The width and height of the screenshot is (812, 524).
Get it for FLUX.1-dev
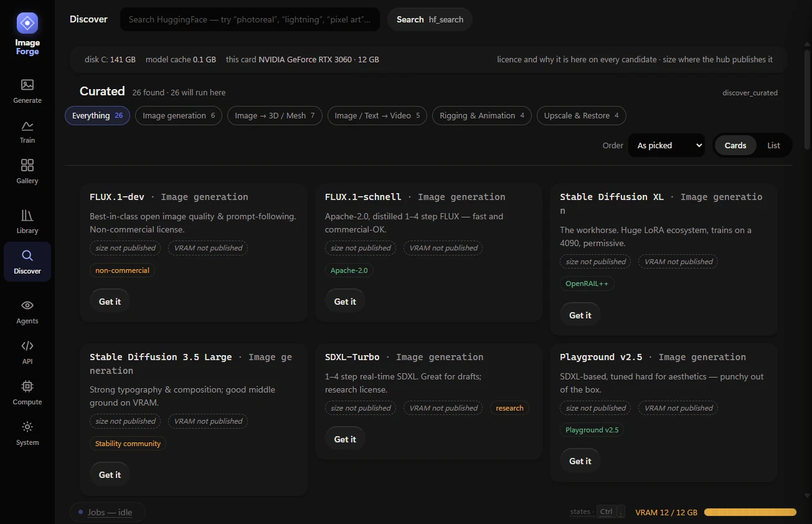(x=110, y=302)
